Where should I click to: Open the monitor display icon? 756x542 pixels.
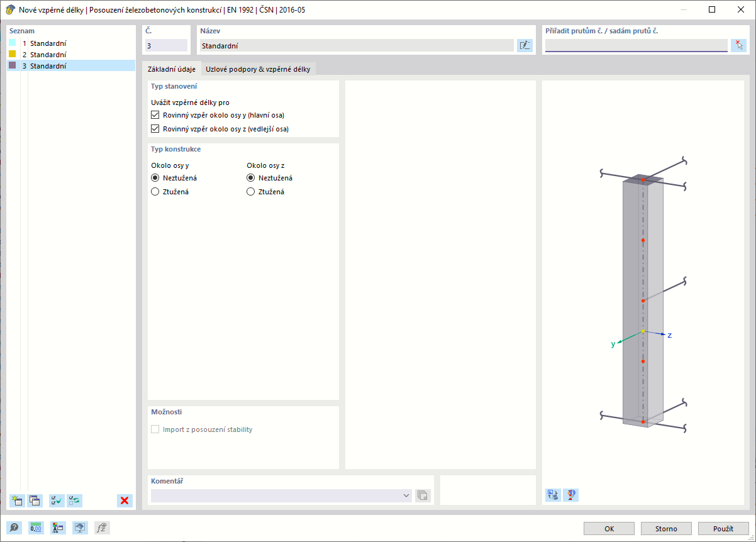coord(80,528)
